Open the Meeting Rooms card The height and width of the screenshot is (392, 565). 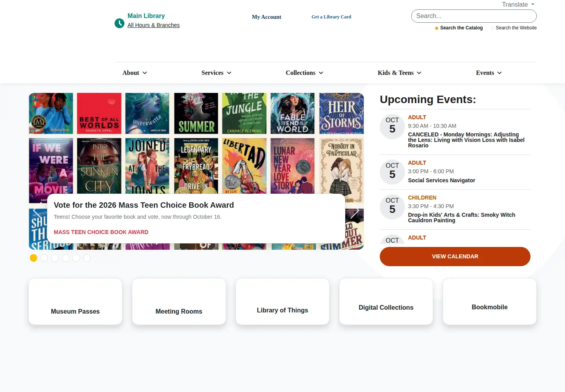coord(179,301)
